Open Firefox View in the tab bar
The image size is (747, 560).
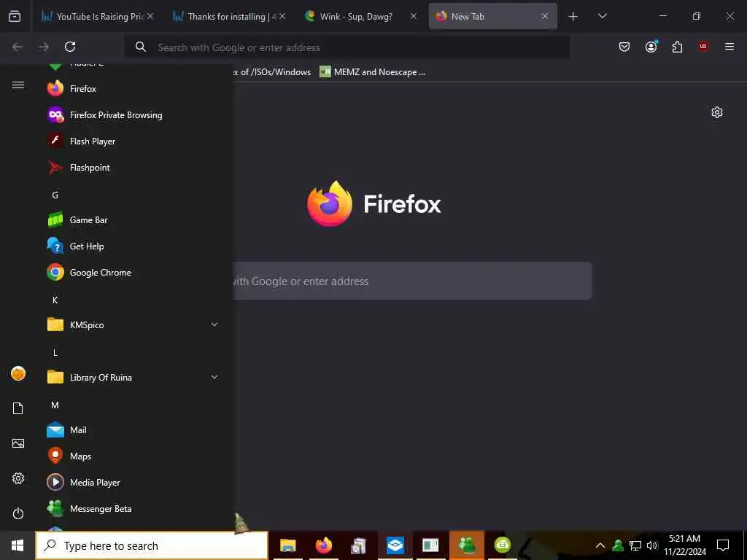[15, 16]
